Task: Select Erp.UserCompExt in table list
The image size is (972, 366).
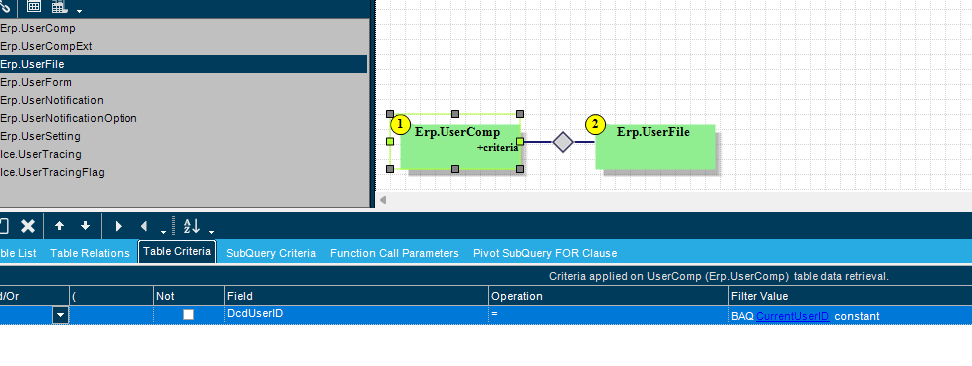Action: click(x=183, y=46)
